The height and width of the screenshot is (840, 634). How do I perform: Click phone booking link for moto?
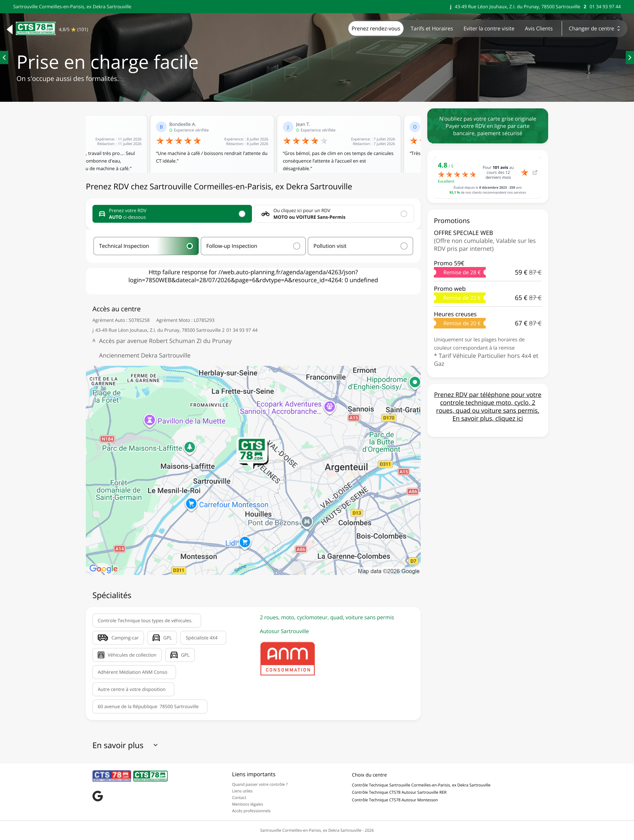[487, 407]
